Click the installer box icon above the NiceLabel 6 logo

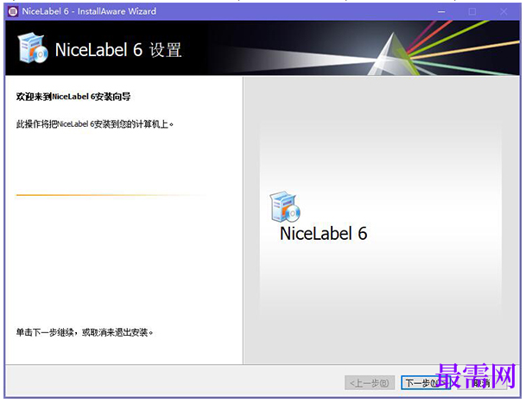[285, 206]
